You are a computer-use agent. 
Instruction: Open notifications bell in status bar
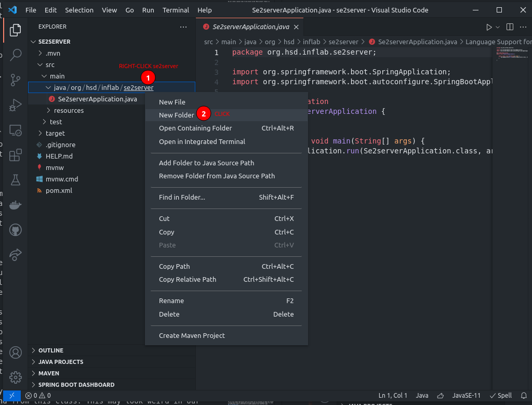524,396
